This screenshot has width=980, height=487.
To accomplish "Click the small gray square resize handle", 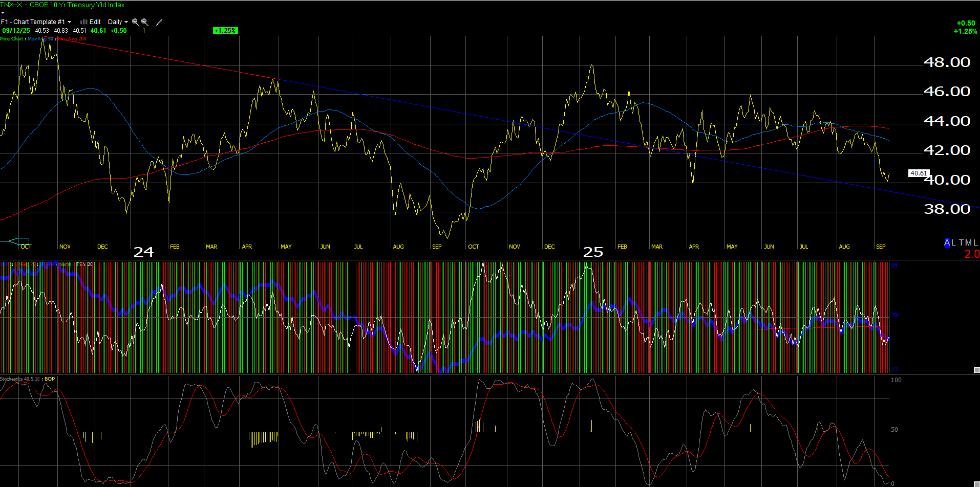I will [x=976, y=370].
